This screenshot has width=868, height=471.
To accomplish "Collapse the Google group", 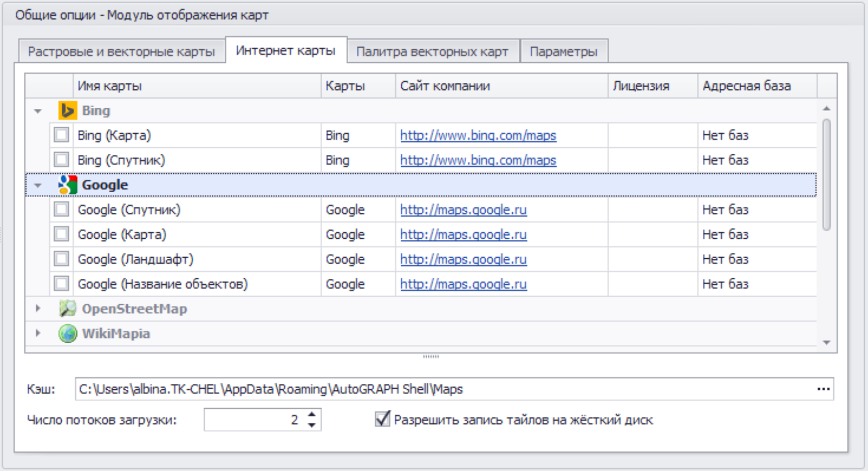I will pos(38,185).
